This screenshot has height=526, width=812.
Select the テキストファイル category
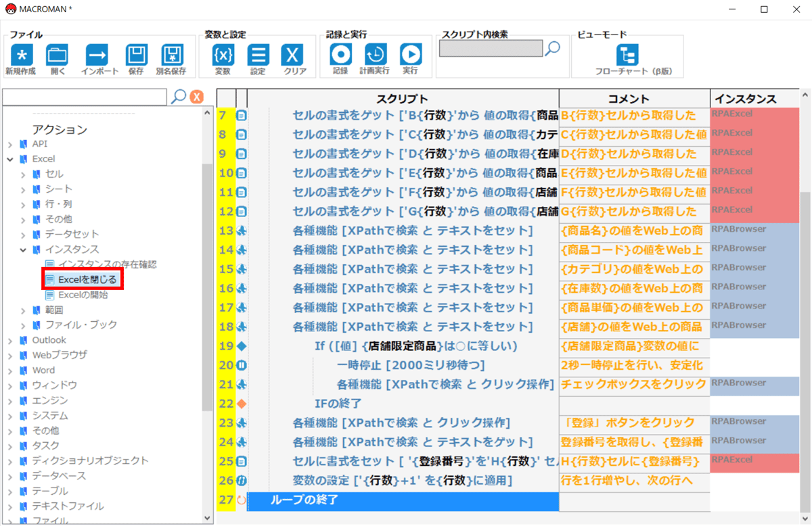68,506
